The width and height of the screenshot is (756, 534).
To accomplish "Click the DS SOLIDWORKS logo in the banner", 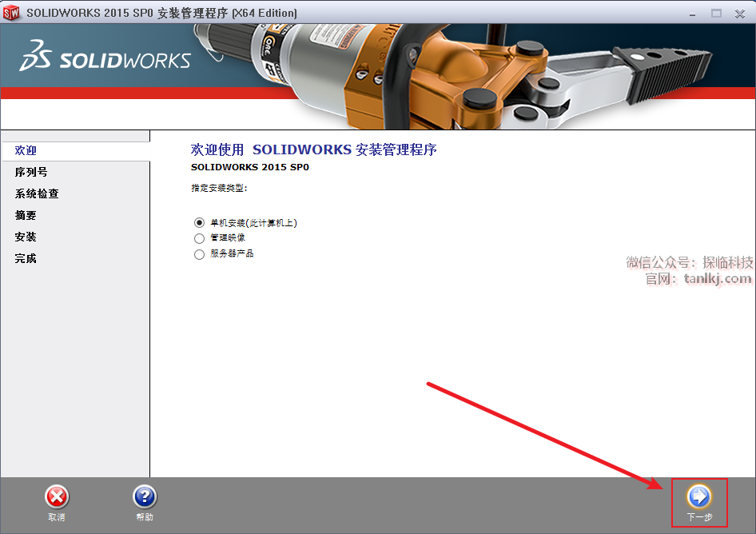I will coord(105,56).
